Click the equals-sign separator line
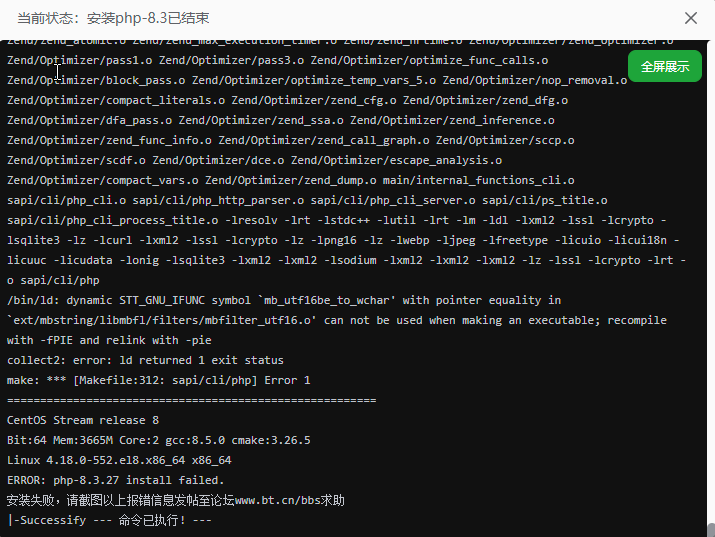This screenshot has width=715, height=537. tap(191, 400)
